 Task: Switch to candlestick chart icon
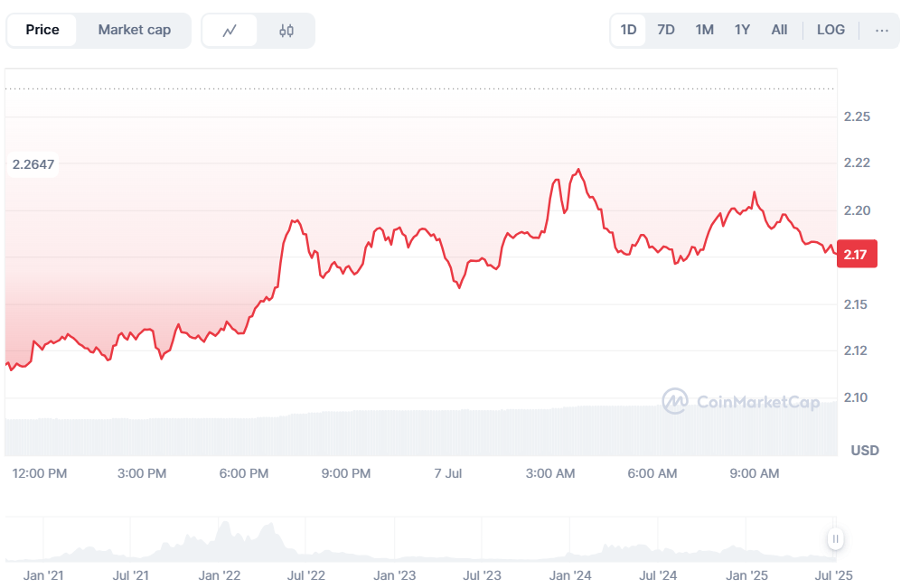click(x=286, y=30)
